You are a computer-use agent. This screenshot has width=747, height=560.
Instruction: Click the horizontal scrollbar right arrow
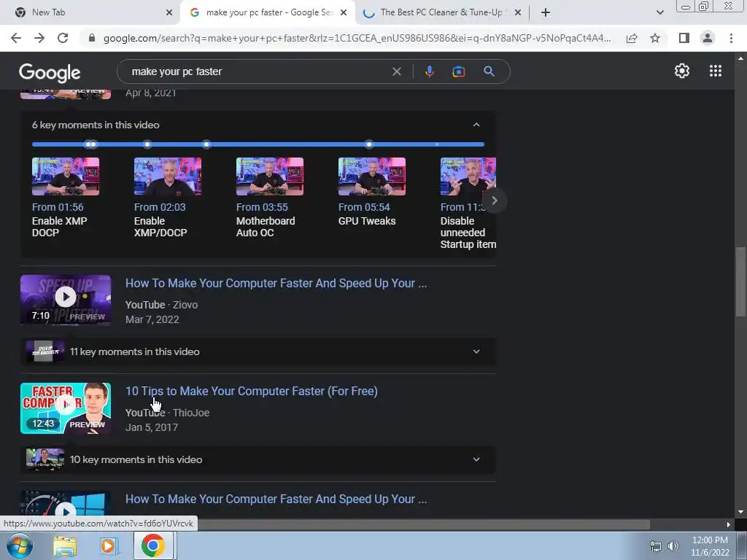pos(729,524)
